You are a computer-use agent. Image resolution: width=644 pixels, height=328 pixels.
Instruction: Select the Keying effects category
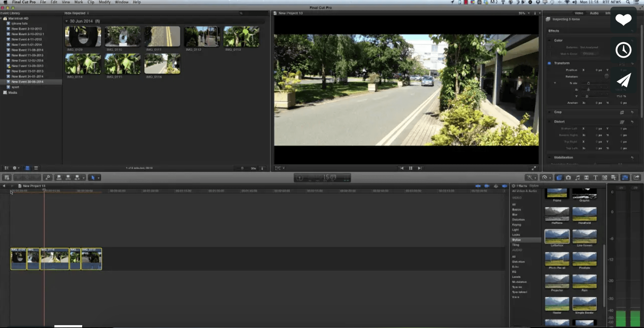(517, 225)
